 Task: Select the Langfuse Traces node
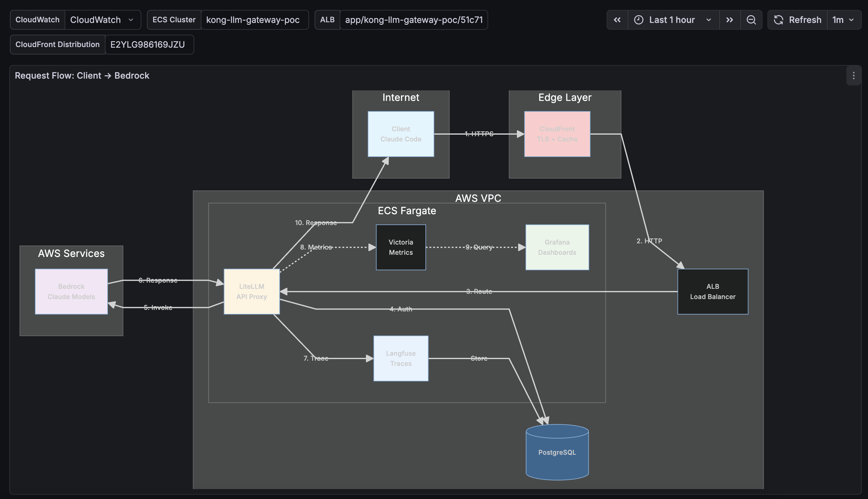click(401, 358)
